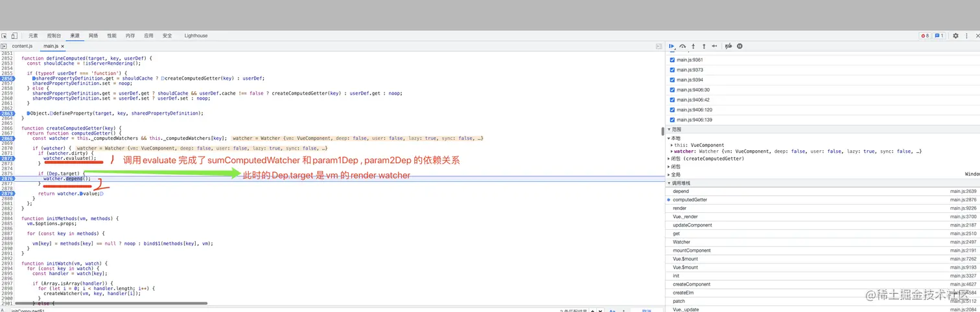Image resolution: width=980 pixels, height=312 pixels.
Task: Uncheck breakpoint main.js:9394
Action: tap(672, 80)
